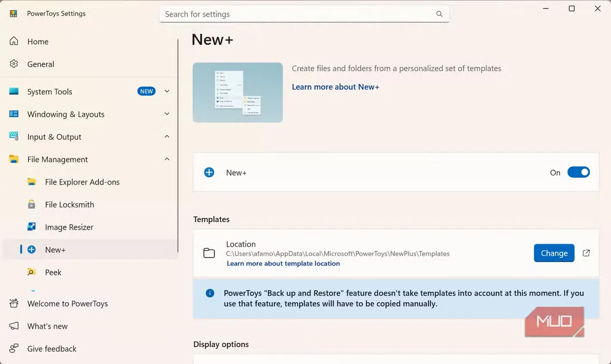Click the Templates section heading
The image size is (611, 364).
click(211, 219)
